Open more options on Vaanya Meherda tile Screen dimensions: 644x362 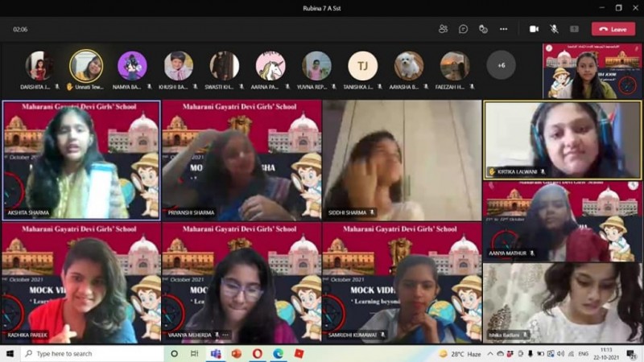click(x=225, y=335)
